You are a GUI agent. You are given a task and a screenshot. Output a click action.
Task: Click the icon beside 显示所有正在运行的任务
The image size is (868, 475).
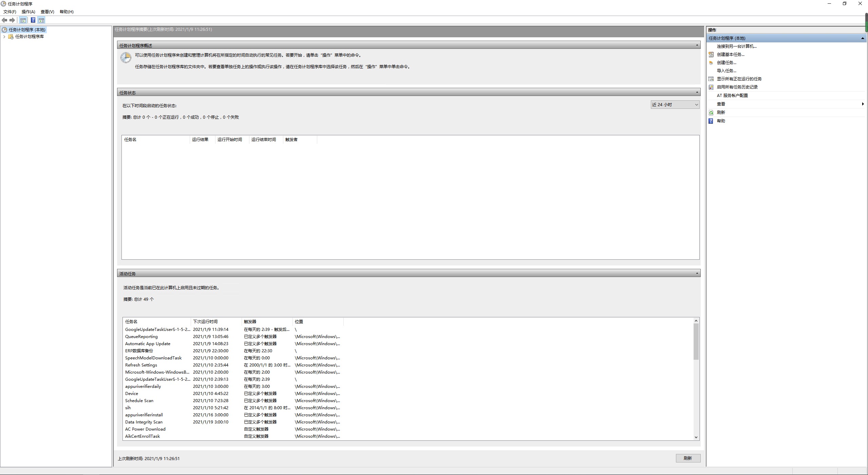(711, 79)
